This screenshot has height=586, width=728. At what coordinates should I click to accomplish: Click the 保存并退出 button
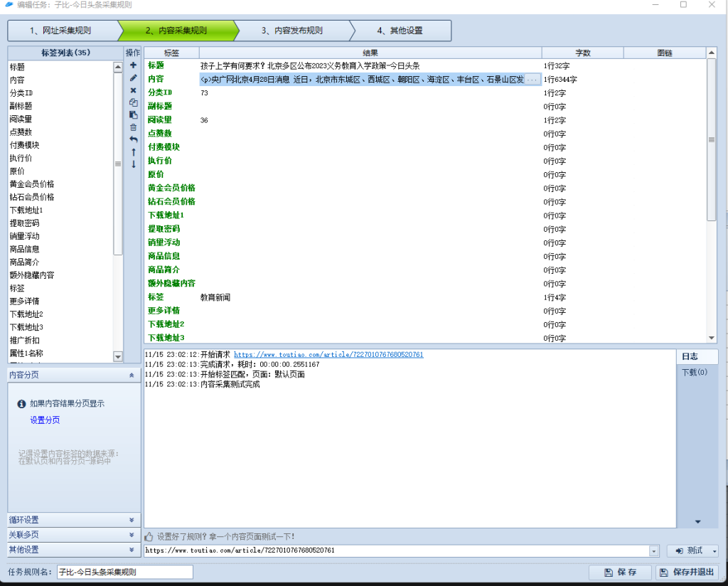(x=687, y=572)
